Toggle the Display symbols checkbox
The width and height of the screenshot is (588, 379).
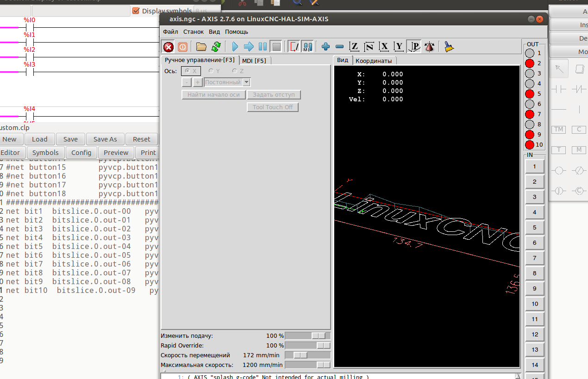(x=136, y=11)
